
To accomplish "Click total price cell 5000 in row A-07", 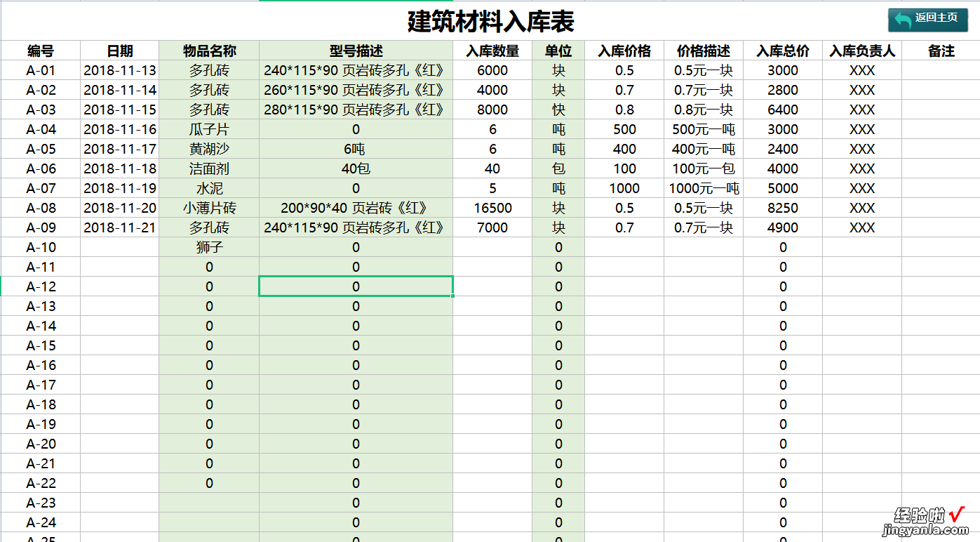I will coord(783,188).
